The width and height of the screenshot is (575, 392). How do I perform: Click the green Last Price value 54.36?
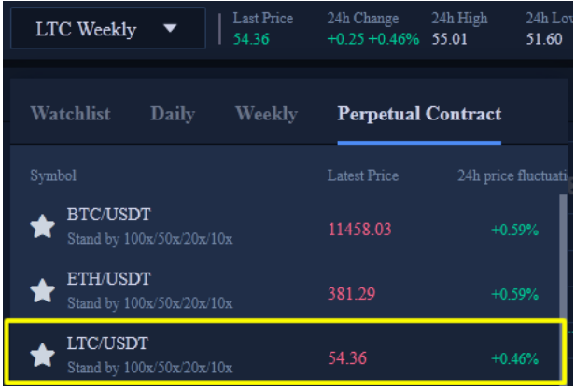click(251, 39)
